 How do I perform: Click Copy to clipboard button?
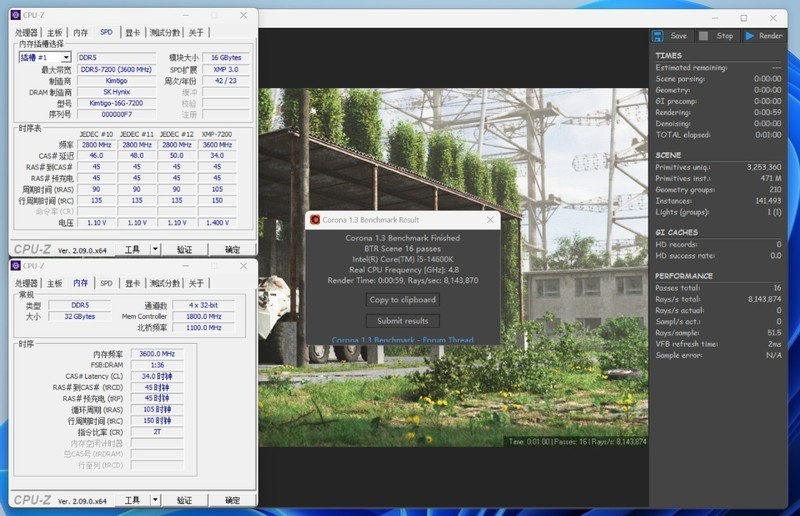tap(402, 299)
